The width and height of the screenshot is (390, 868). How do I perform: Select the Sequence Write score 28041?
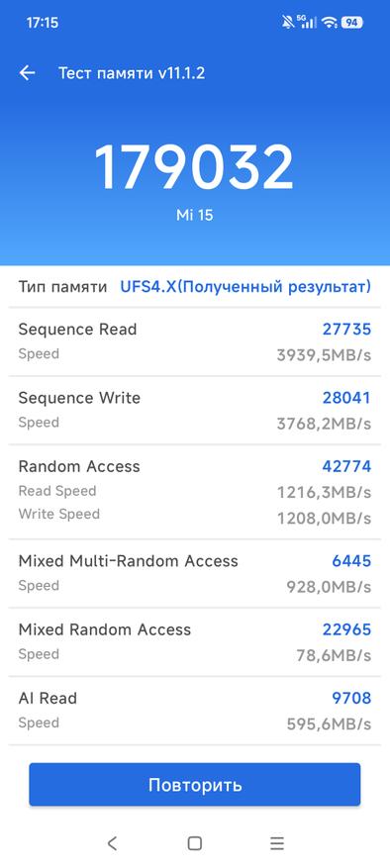[x=346, y=398]
